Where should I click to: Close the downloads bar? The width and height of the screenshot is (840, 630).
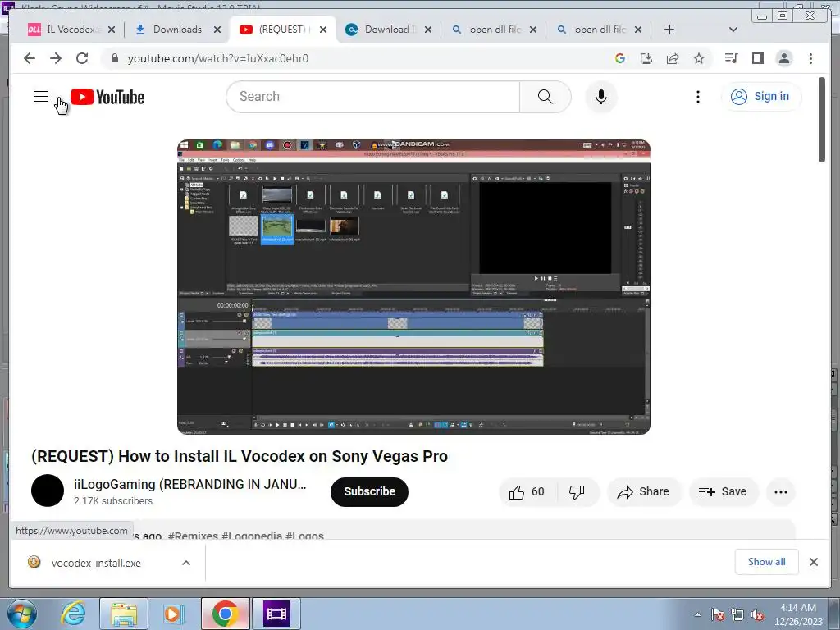[x=813, y=562]
